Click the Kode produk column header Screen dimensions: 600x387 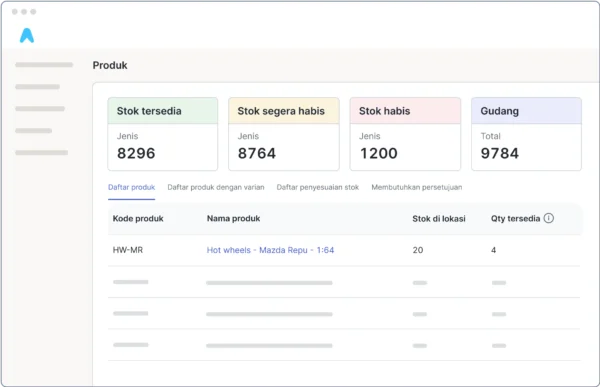(138, 219)
